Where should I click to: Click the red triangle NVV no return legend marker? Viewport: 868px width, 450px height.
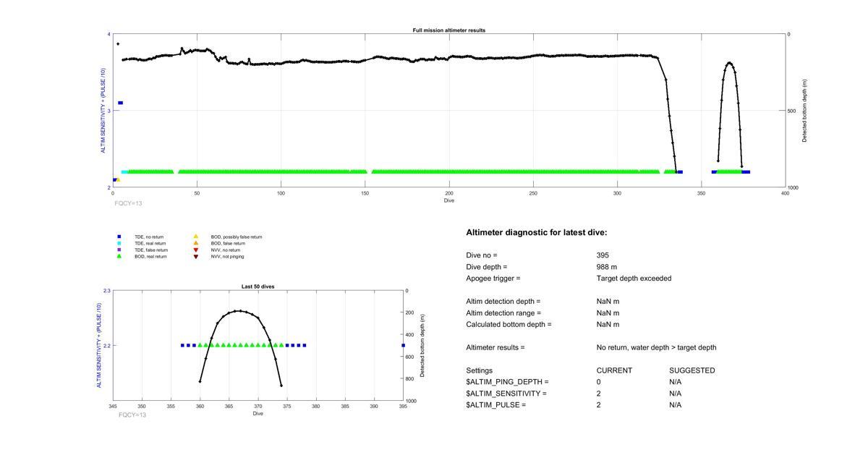195,250
